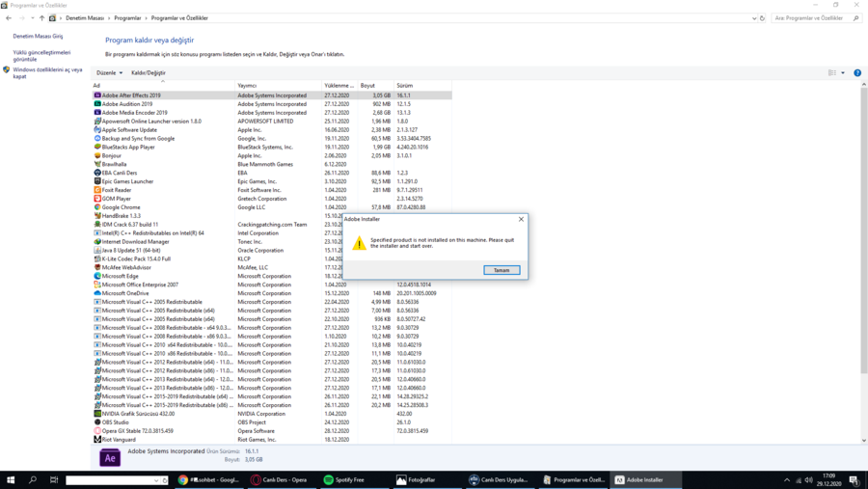The width and height of the screenshot is (868, 489).
Task: Click the Epic Games Launcher icon
Action: tap(97, 181)
